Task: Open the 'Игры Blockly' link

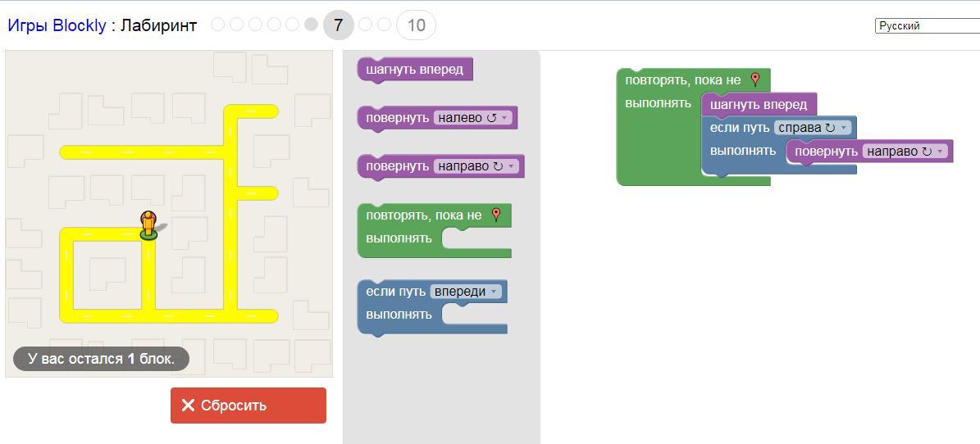Action: click(x=57, y=25)
